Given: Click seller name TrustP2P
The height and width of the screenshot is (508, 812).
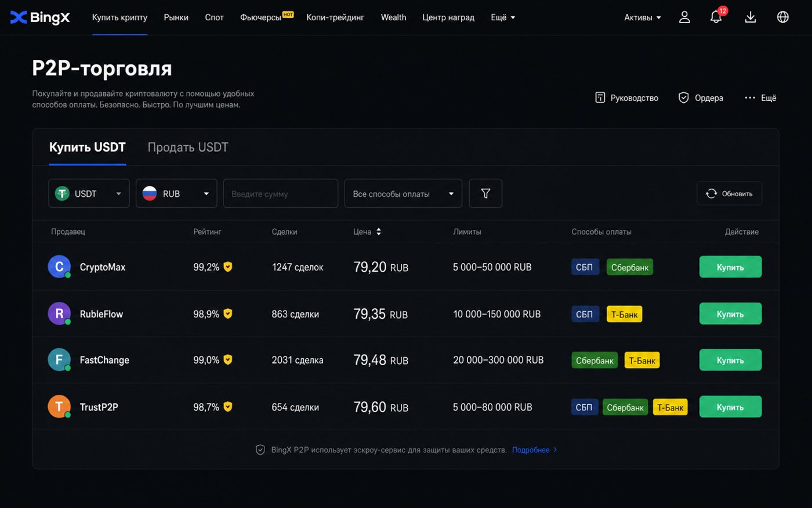Looking at the screenshot, I should pos(99,407).
